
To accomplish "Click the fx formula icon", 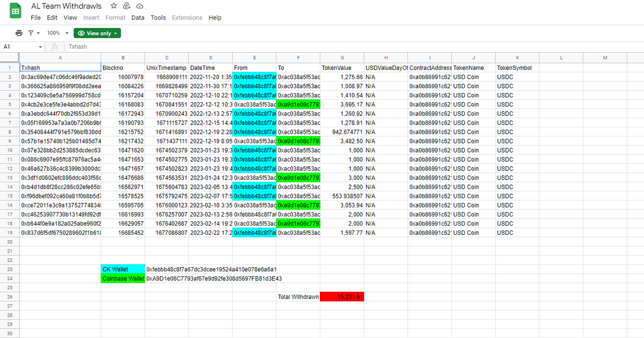I will tap(55, 47).
